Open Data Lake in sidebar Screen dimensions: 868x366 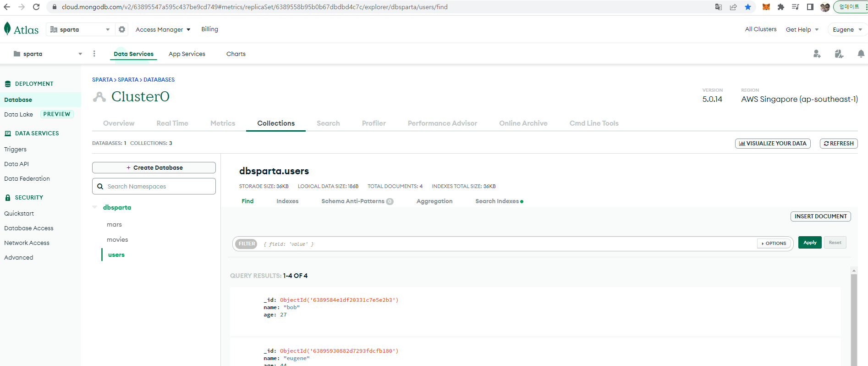click(x=19, y=115)
